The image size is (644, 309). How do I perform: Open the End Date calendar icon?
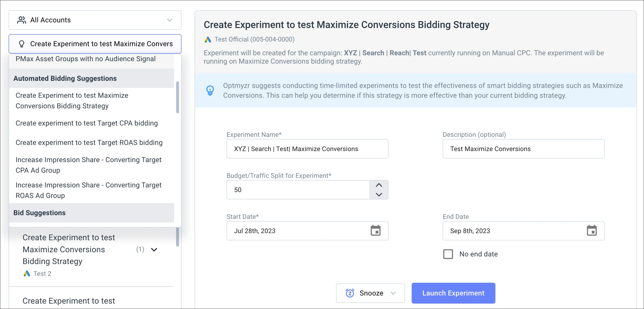pos(591,231)
